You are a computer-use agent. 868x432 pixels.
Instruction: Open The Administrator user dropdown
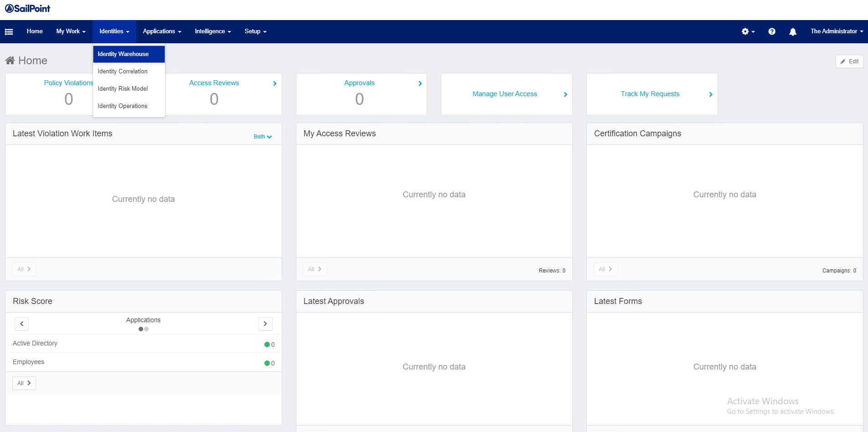click(x=837, y=31)
